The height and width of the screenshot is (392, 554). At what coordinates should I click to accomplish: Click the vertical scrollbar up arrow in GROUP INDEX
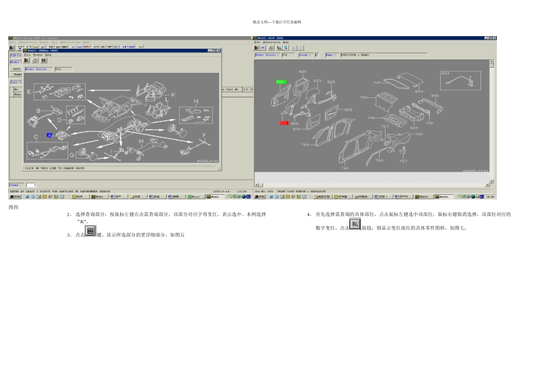click(492, 62)
